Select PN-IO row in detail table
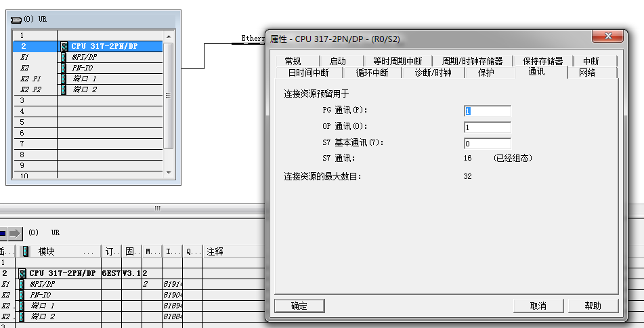The width and height of the screenshot is (644, 328). (133, 295)
